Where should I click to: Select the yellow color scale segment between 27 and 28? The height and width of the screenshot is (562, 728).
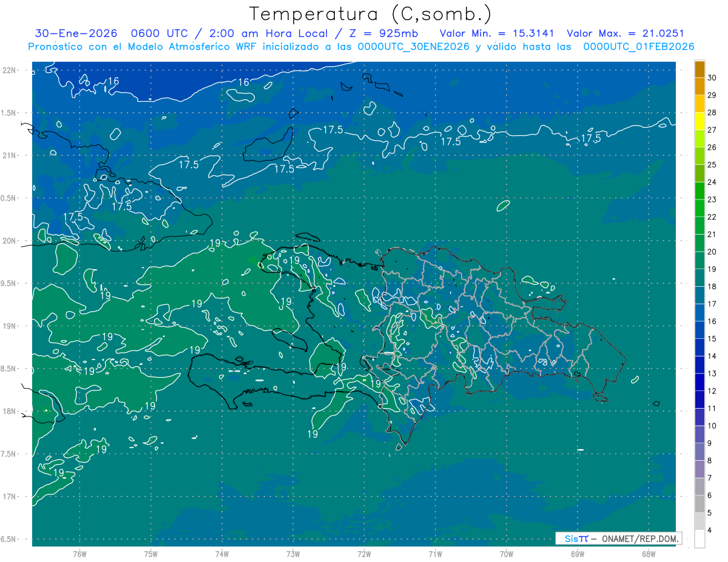click(x=700, y=121)
